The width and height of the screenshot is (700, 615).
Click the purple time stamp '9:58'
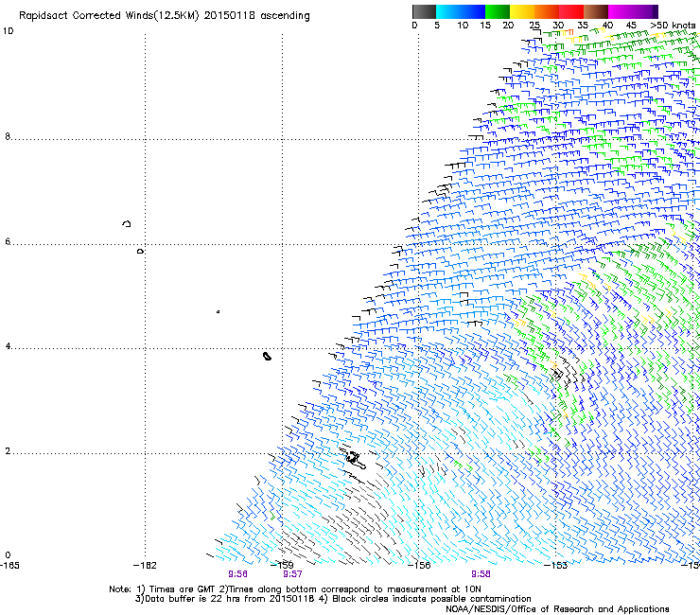pos(481,574)
